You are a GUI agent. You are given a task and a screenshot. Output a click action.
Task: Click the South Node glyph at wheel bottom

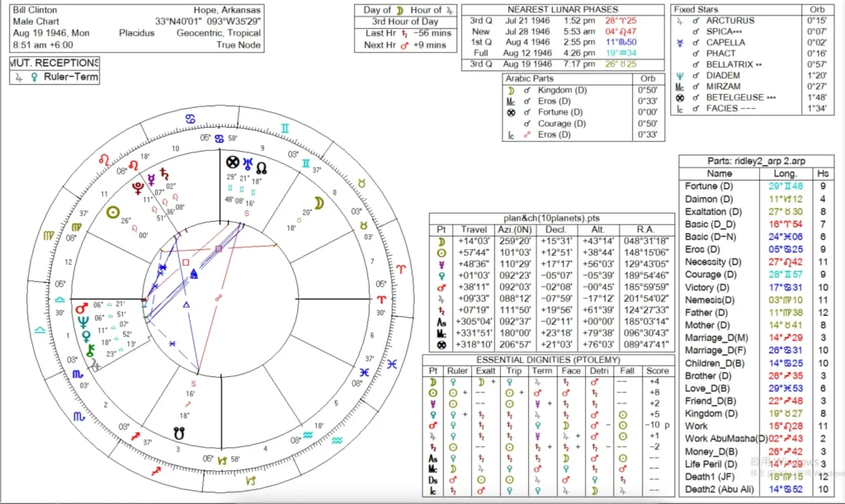coord(179,431)
